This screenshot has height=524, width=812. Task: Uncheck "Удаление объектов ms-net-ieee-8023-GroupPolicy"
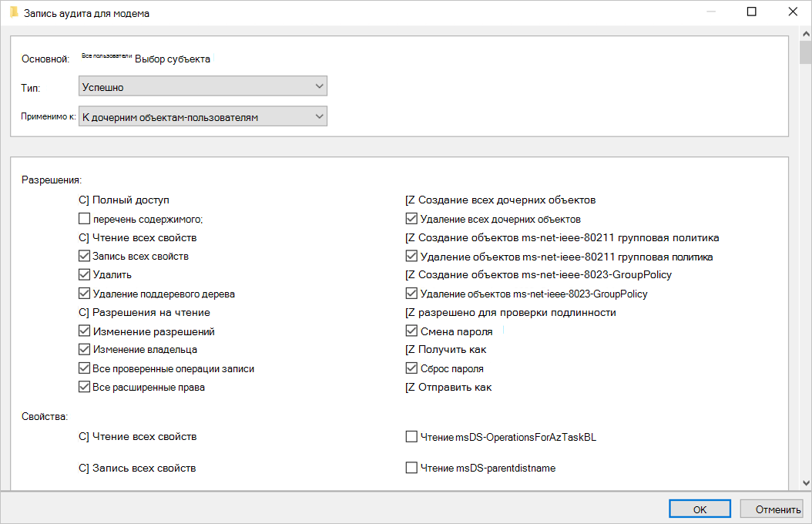pos(411,294)
